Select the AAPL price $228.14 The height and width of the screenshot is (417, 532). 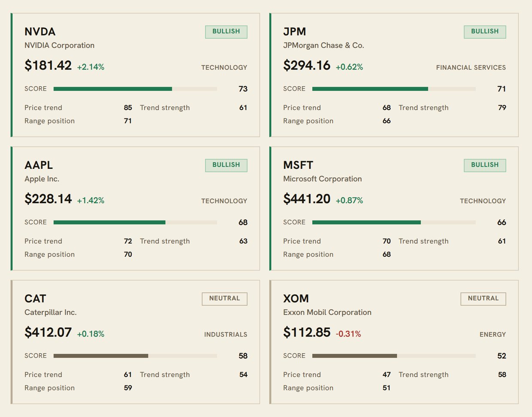48,199
